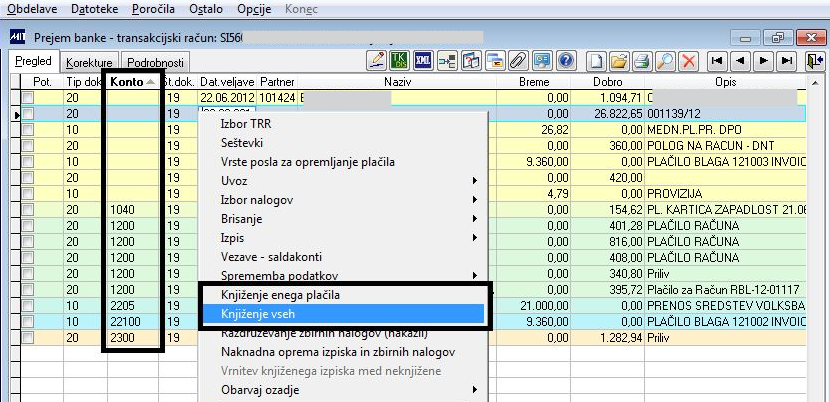The width and height of the screenshot is (830, 402).
Task: Click the presentation card toolbar icon
Action: pyautogui.click(x=542, y=60)
